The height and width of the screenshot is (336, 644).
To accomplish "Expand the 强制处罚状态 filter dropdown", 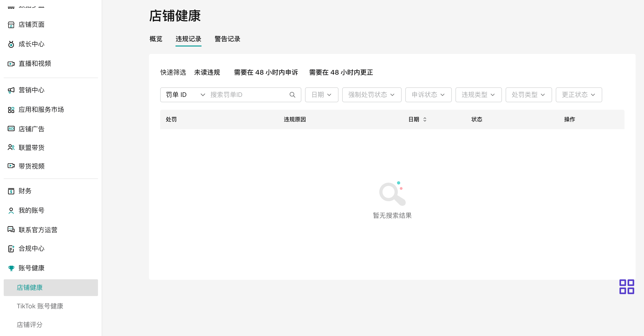I will pos(371,95).
